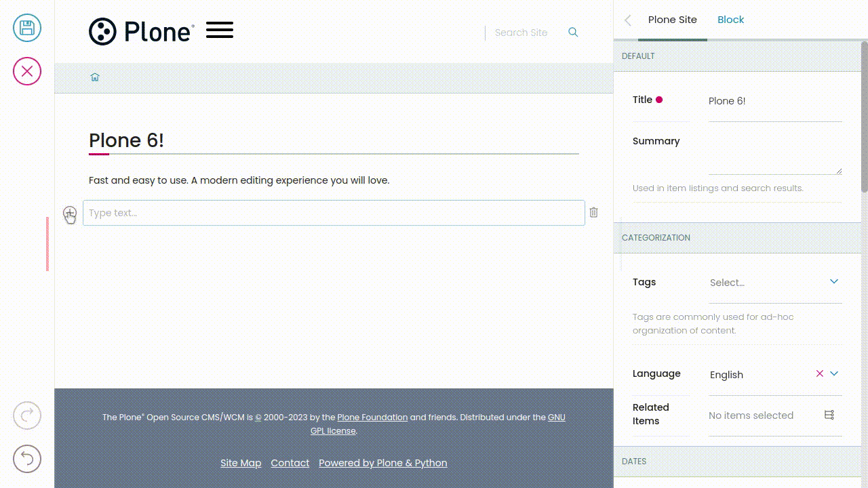
Task: Click the Fast and easy to use paragraph
Action: [239, 180]
